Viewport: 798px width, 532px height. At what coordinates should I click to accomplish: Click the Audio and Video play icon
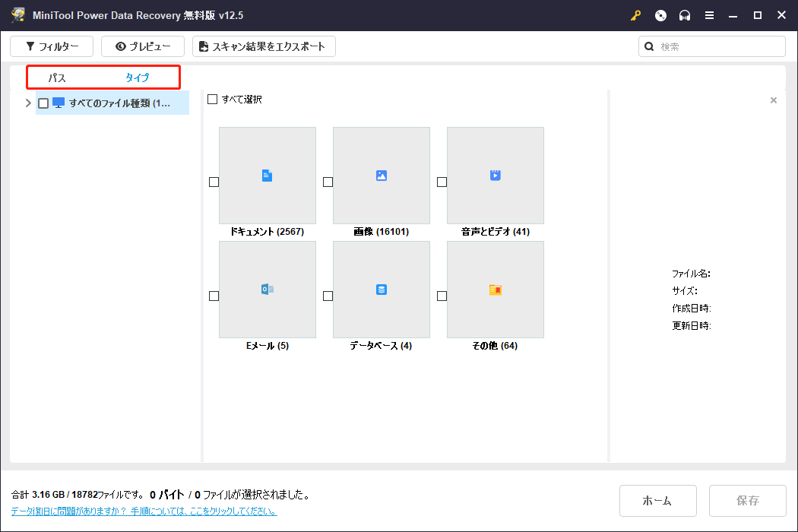(496, 175)
